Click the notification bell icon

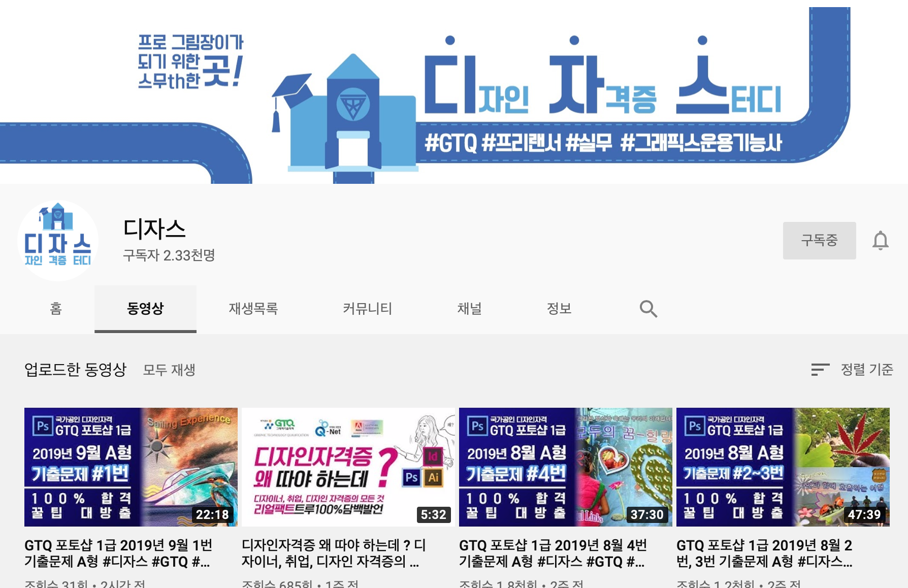(880, 241)
